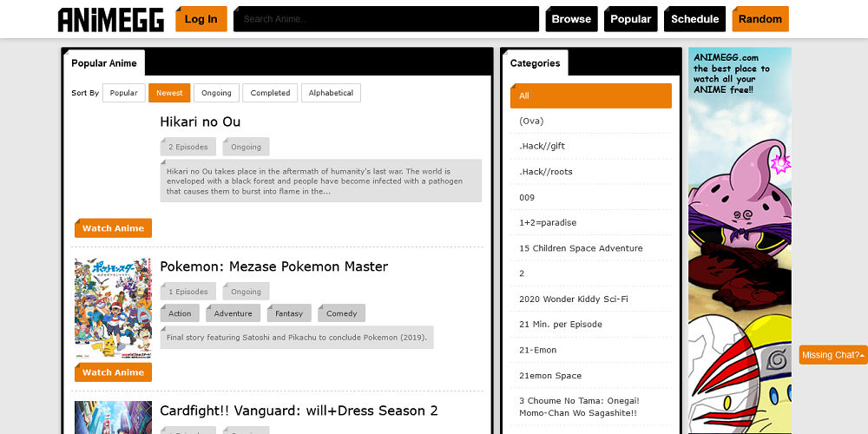This screenshot has width=868, height=434.
Task: Select the Action genre tag
Action: [180, 313]
